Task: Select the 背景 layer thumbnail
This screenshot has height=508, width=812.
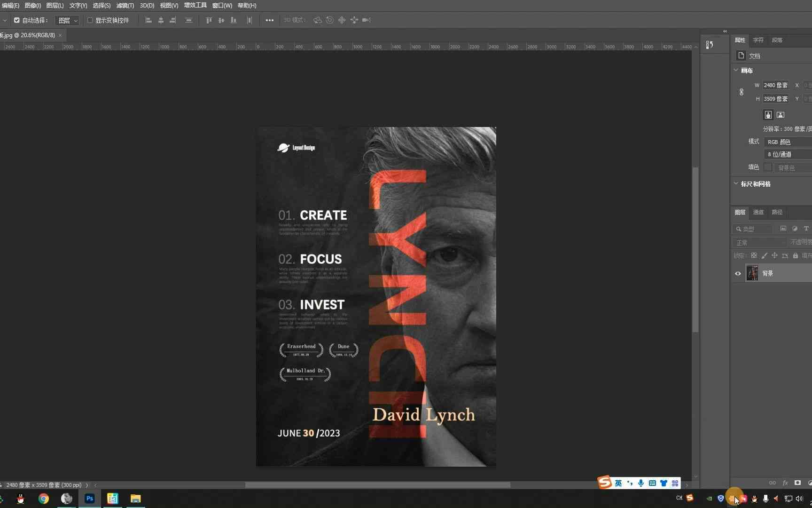Action: point(752,273)
